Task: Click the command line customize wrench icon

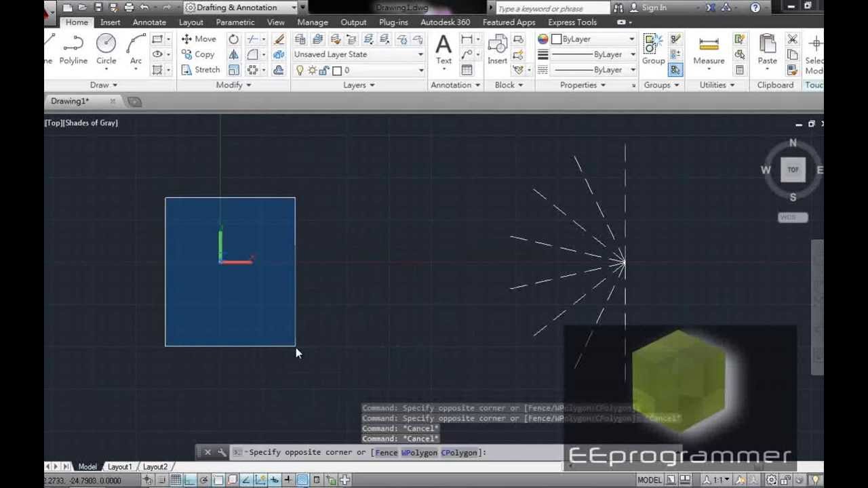Action: pyautogui.click(x=222, y=452)
